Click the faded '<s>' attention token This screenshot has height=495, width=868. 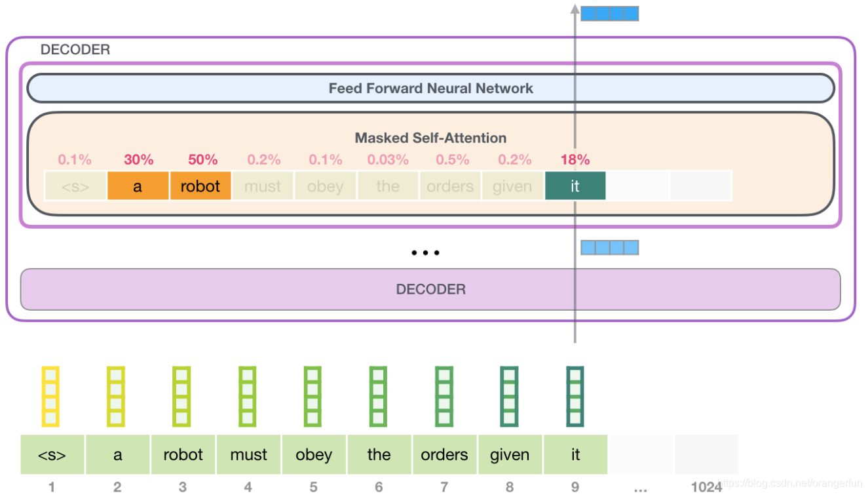tap(75, 186)
